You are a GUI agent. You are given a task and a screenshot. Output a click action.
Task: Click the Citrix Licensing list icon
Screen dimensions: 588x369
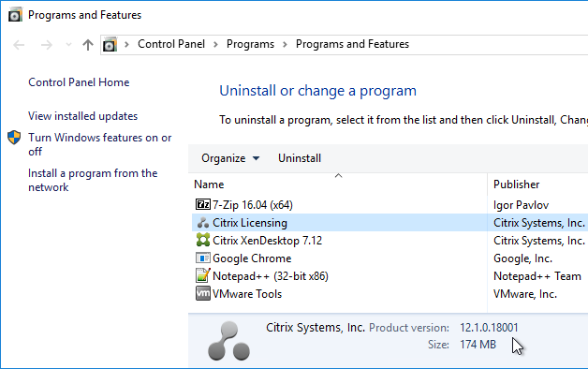coord(203,222)
